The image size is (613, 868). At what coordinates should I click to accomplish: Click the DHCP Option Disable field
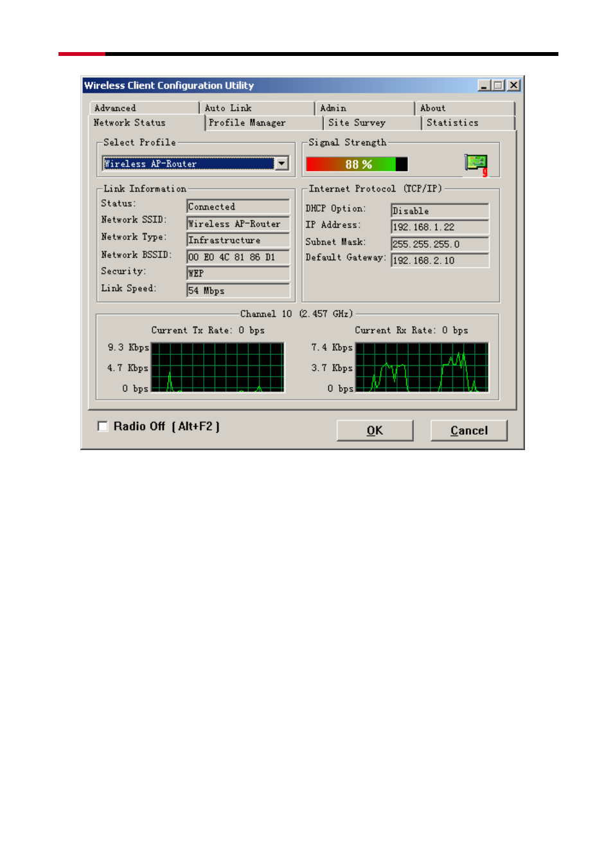pyautogui.click(x=440, y=211)
